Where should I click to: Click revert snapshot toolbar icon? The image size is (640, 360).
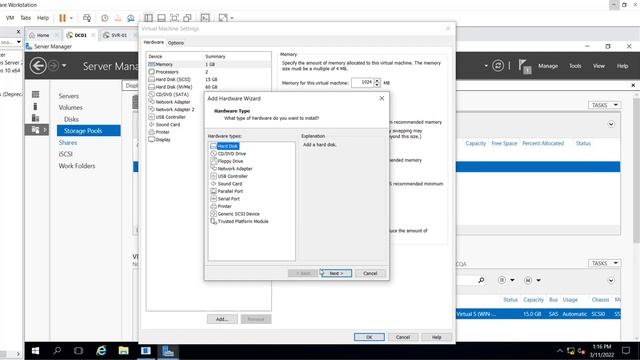(x=118, y=18)
